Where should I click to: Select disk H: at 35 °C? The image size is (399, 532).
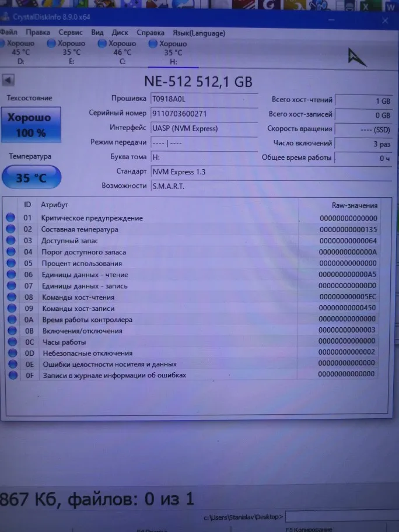point(172,53)
